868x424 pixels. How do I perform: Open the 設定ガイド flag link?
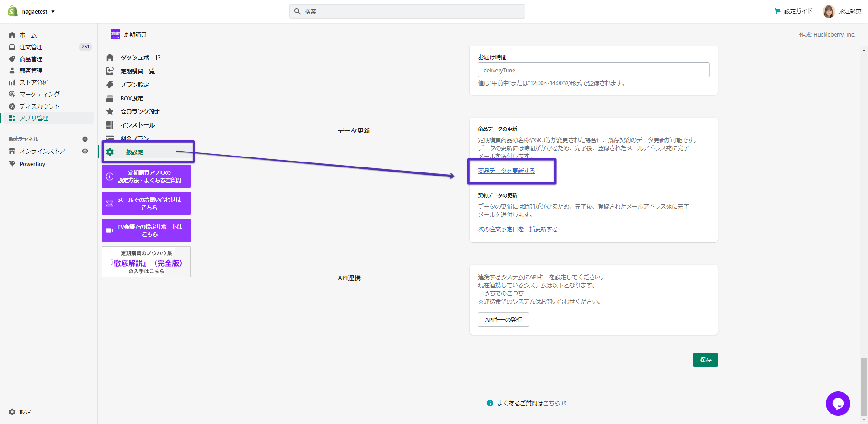(793, 11)
